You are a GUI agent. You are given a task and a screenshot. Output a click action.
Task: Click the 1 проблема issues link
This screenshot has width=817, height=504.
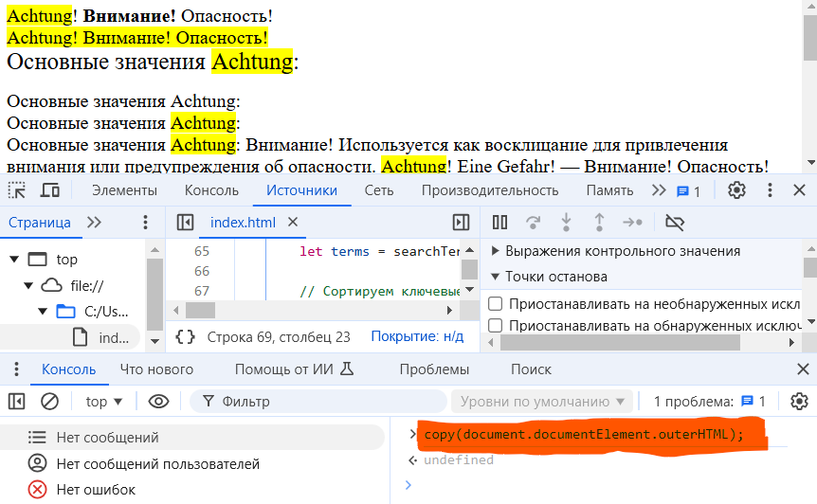[710, 402]
